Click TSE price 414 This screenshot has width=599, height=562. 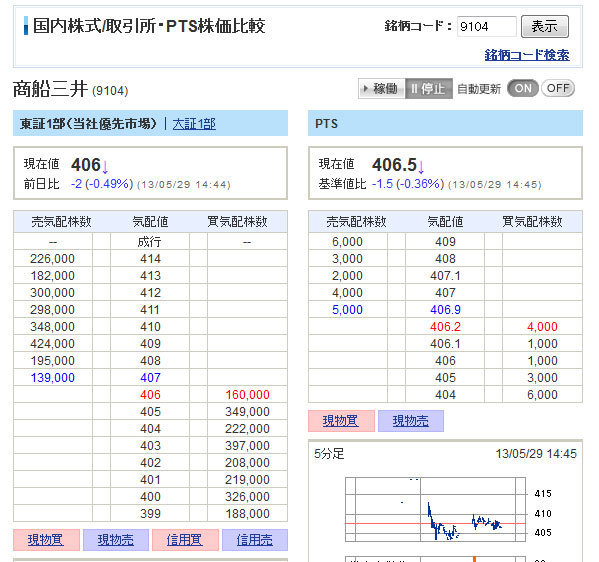150,259
